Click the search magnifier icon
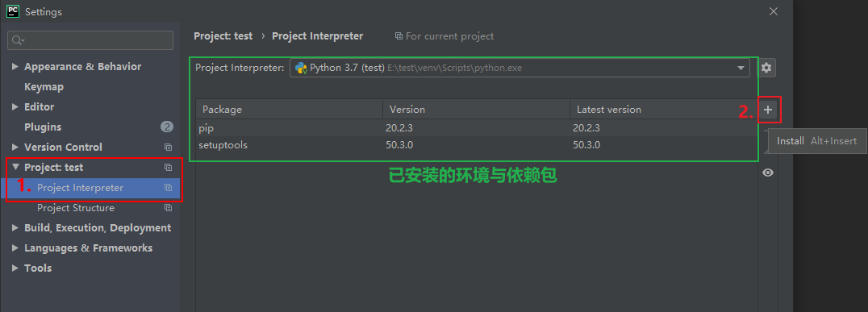This screenshot has width=868, height=312. pyautogui.click(x=19, y=40)
